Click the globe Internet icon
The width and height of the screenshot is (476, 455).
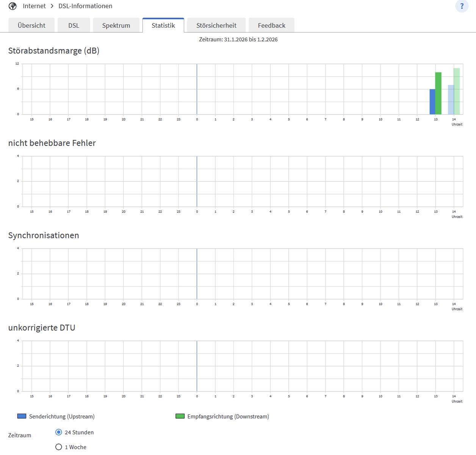pos(13,6)
